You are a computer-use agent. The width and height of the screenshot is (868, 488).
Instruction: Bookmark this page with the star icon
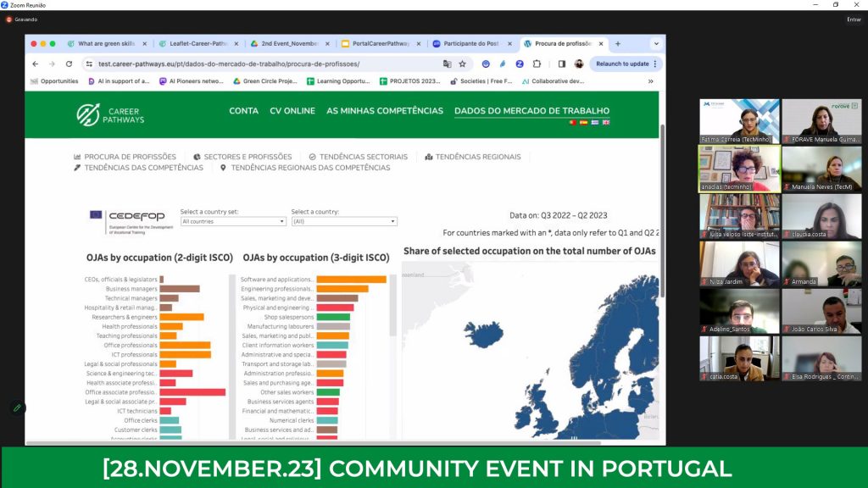coord(463,64)
